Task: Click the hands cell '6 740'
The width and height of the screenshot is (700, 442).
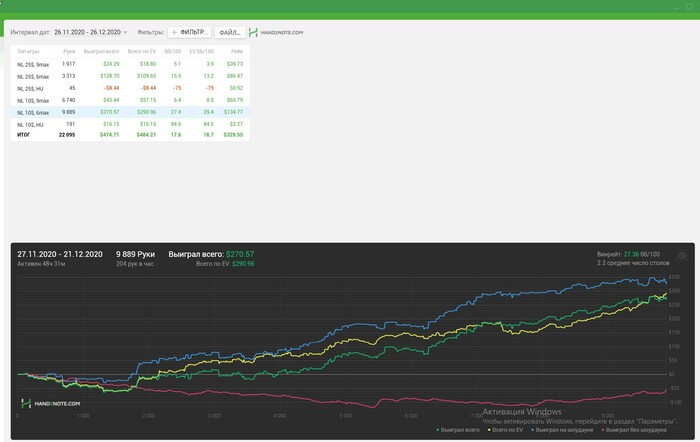Action: pos(69,100)
